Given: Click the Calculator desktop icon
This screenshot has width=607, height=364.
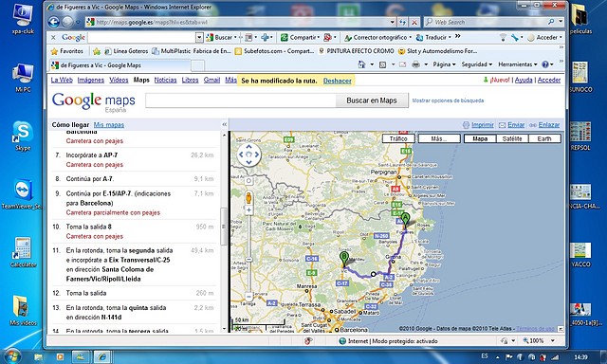Looking at the screenshot, I should pyautogui.click(x=23, y=252).
